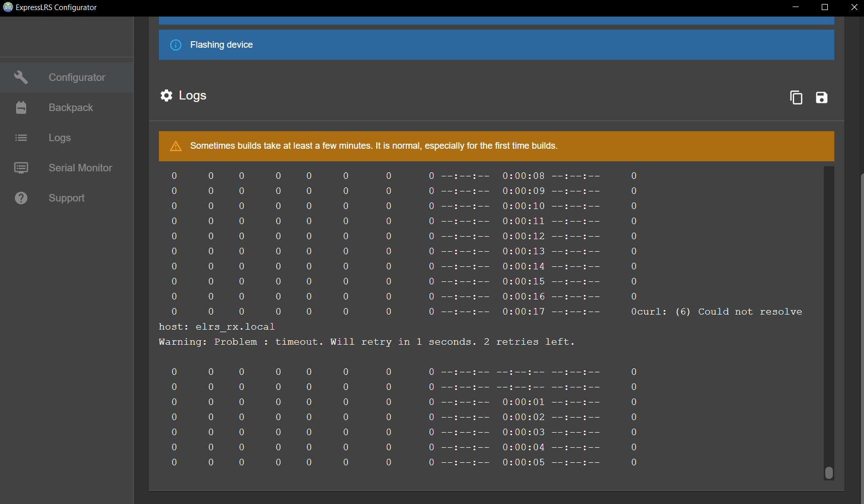Click the Support link

tap(66, 197)
